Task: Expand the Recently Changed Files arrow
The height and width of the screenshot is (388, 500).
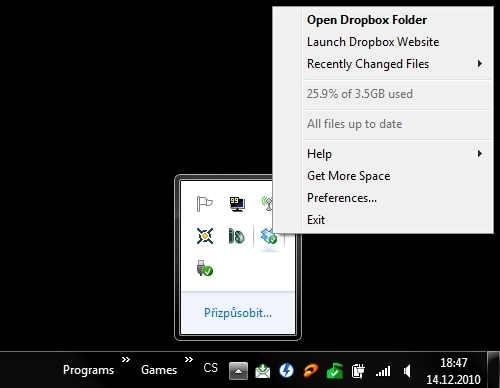Action: click(480, 64)
